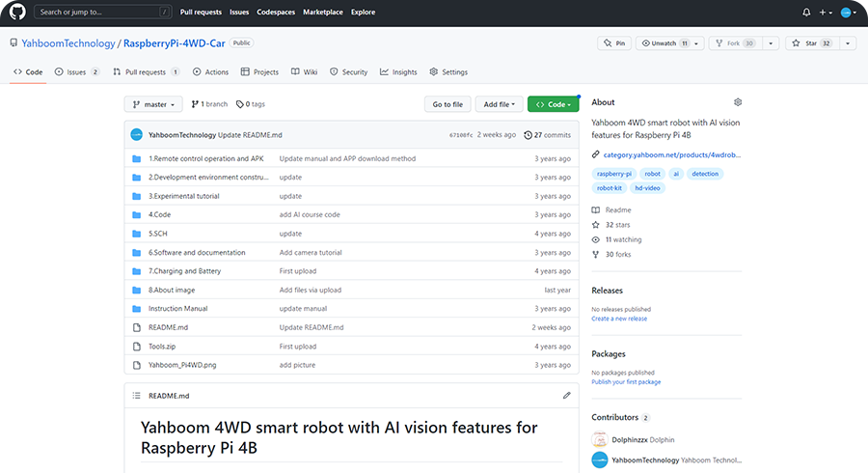Image resolution: width=868 pixels, height=473 pixels.
Task: Open Pull requests in top navigation
Action: 201,13
